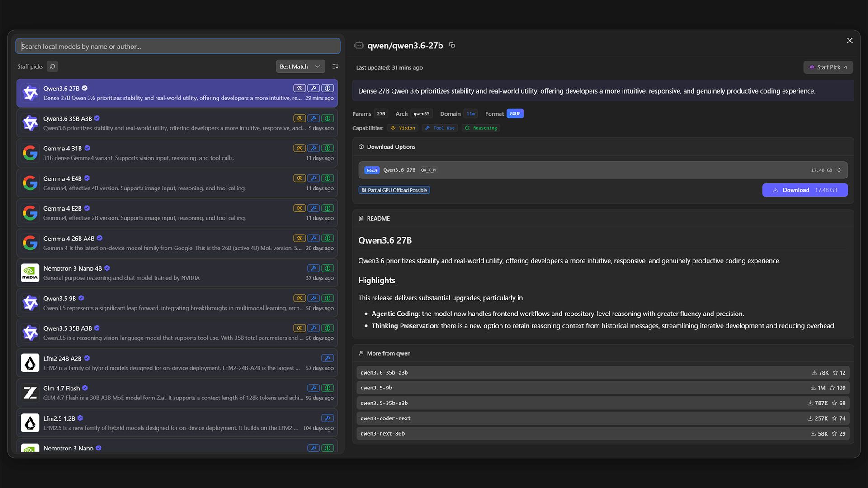This screenshot has height=488, width=868.
Task: Click the NVIDIA logo of Nemotron 3 Nano 4B
Action: point(30,273)
